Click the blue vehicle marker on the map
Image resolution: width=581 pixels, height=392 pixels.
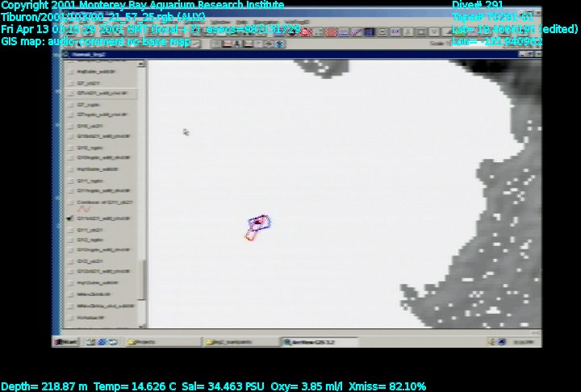tap(258, 221)
